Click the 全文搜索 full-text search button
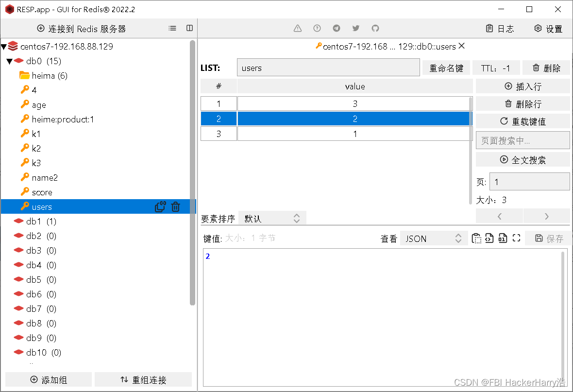 point(522,159)
